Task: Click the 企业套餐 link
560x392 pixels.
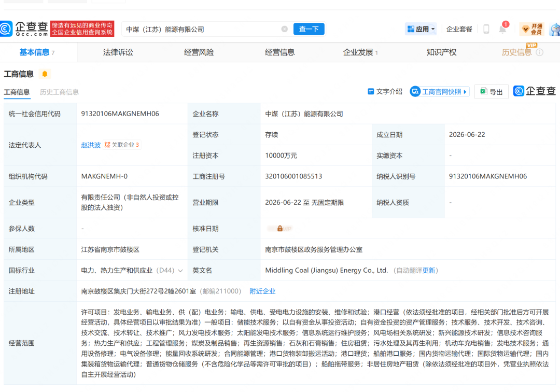Action: (459, 29)
